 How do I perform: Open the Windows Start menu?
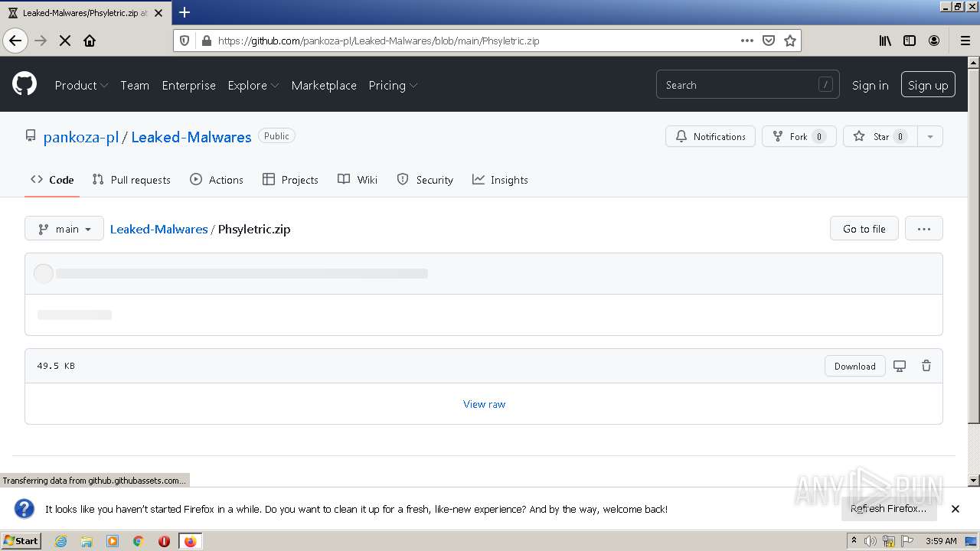click(21, 541)
